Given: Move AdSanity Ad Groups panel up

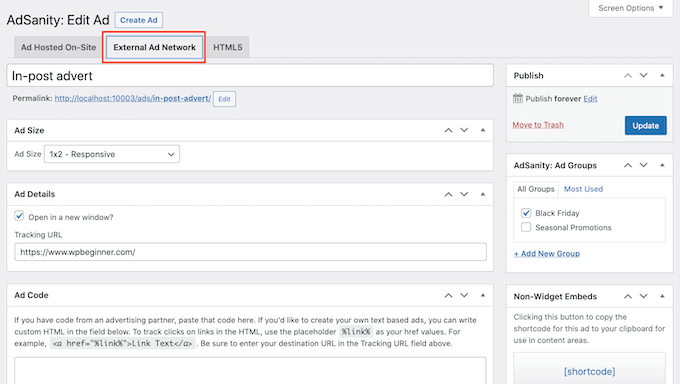Looking at the screenshot, I should 628,165.
